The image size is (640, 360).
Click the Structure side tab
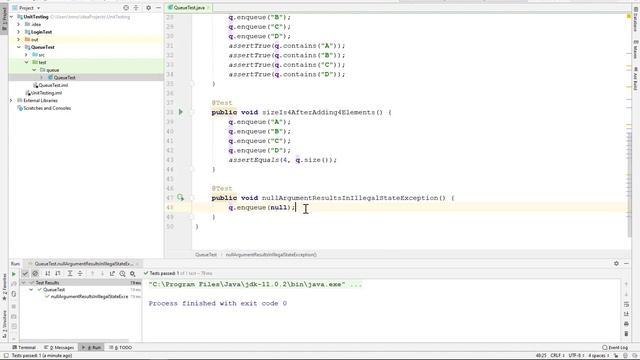pos(4,324)
